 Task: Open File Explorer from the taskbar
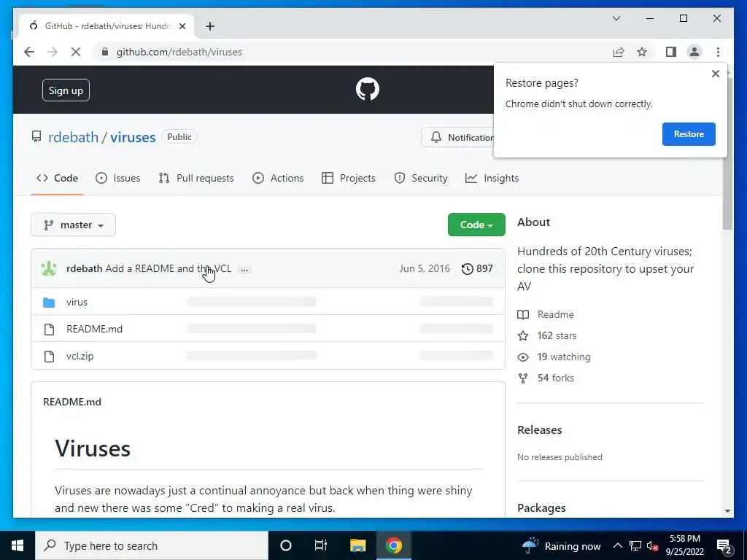coord(357,545)
